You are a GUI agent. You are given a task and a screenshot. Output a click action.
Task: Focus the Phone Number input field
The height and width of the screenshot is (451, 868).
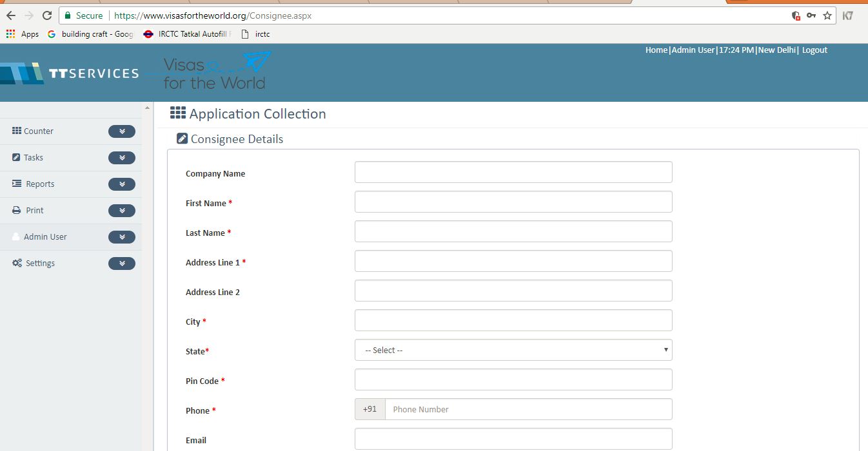(528, 410)
